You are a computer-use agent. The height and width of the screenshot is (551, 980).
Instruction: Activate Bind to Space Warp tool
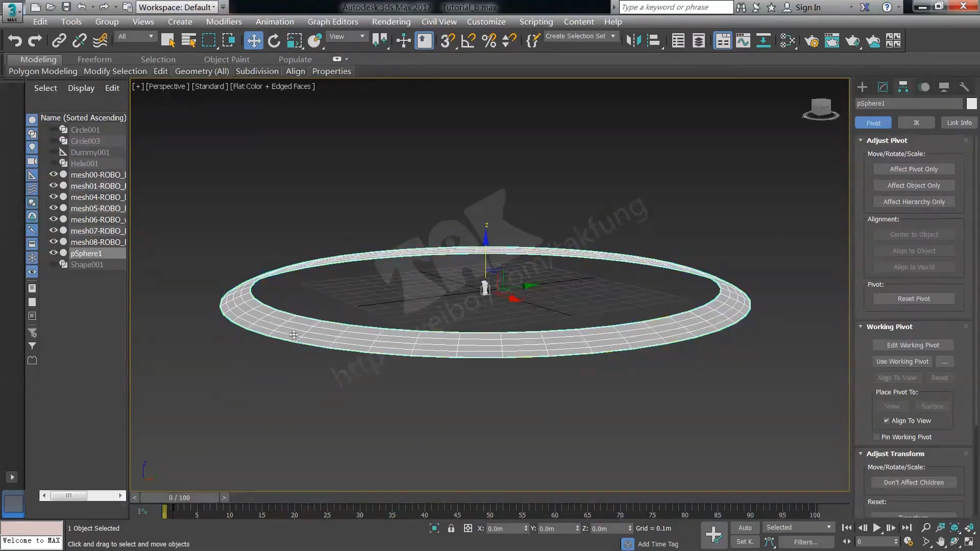pos(100,41)
